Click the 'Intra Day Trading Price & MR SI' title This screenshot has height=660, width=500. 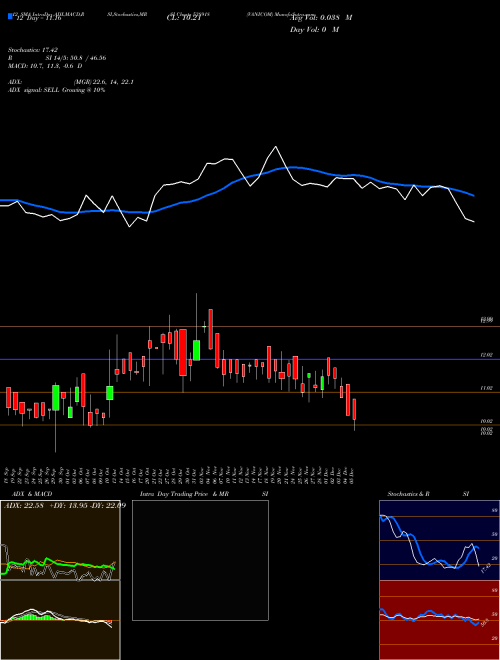[204, 494]
